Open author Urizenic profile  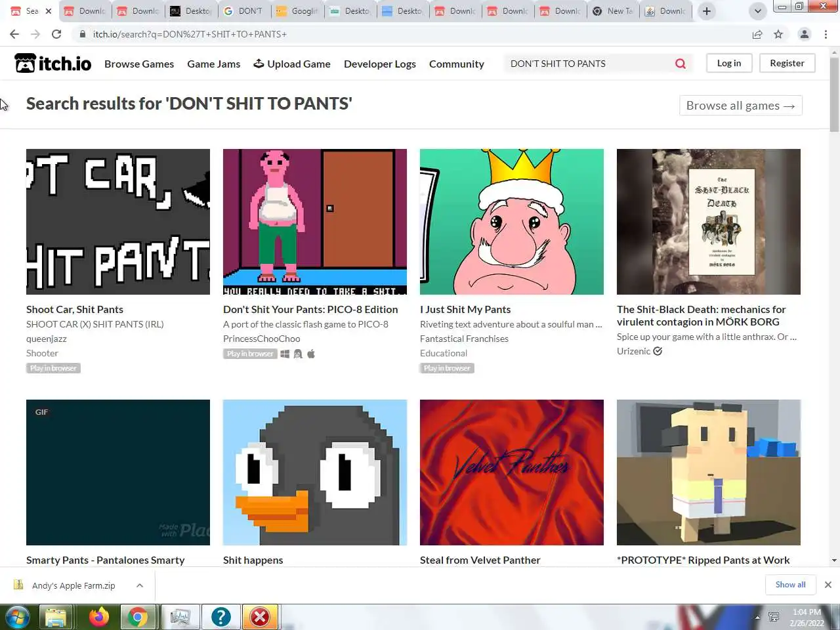click(x=633, y=351)
